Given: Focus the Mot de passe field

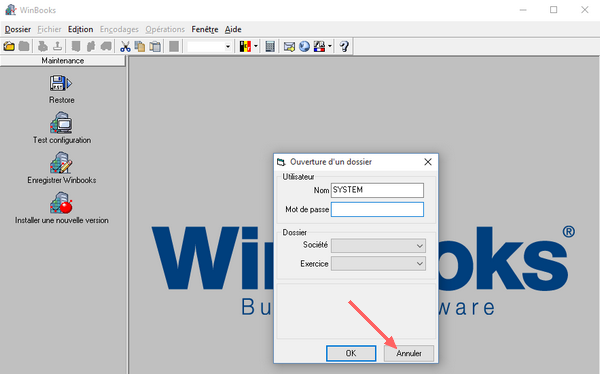Looking at the screenshot, I should [377, 209].
